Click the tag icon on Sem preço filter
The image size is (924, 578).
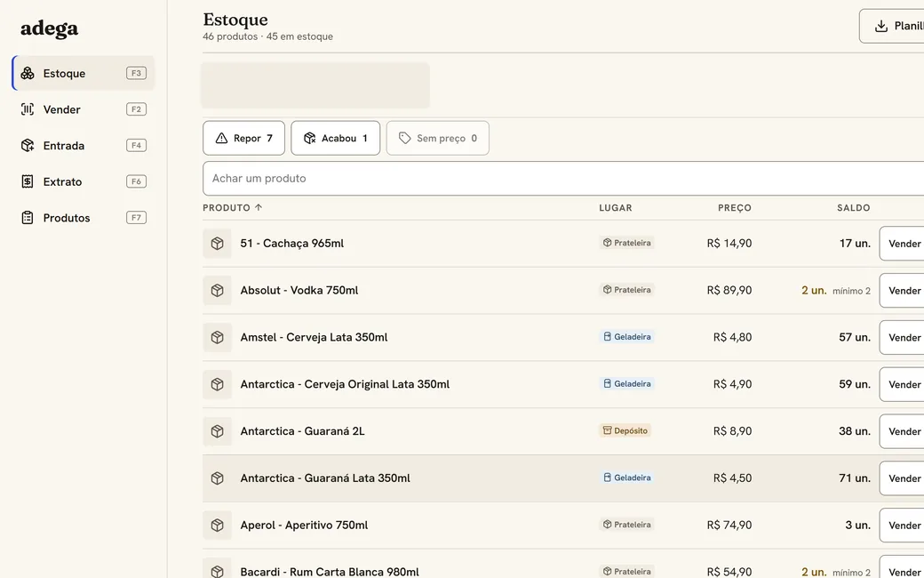(x=405, y=138)
